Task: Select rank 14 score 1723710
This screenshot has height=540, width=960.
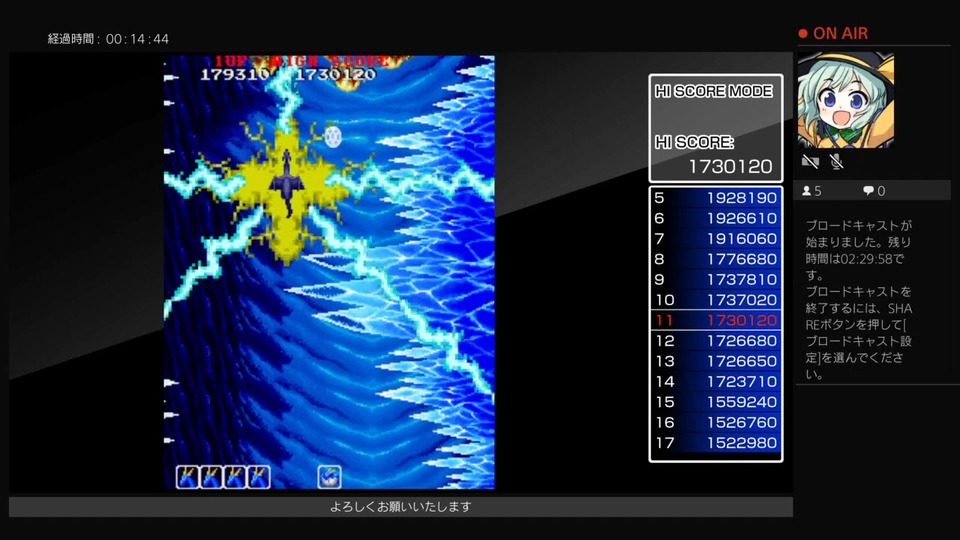Action: click(716, 381)
